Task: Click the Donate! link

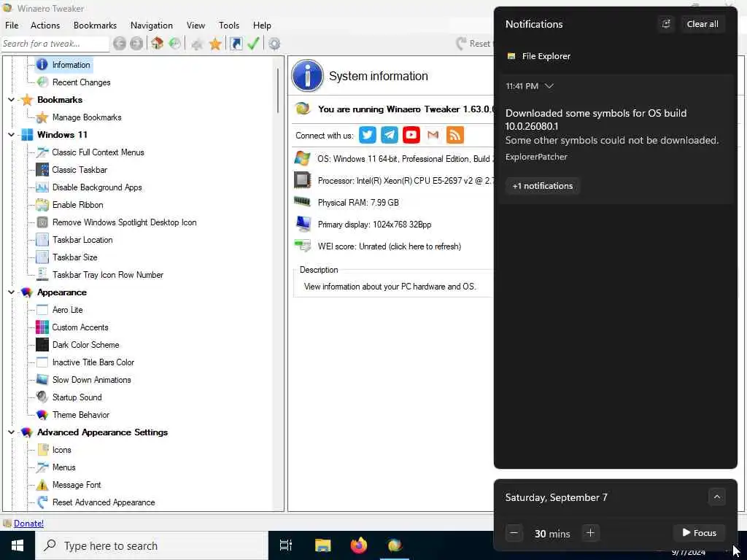Action: (28, 524)
